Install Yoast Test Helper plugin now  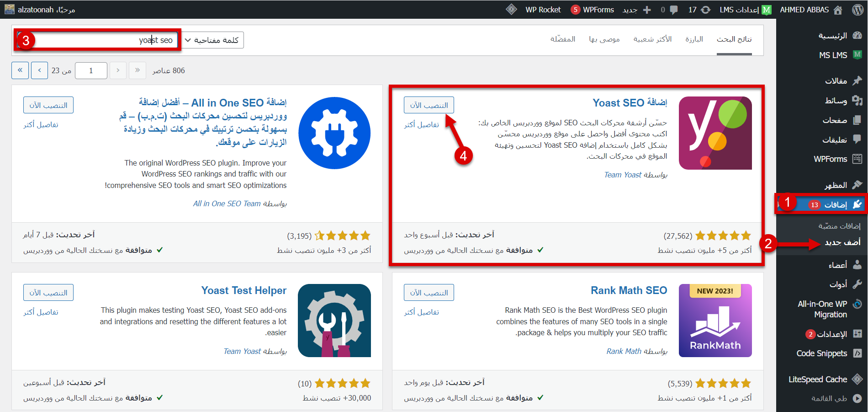point(48,293)
